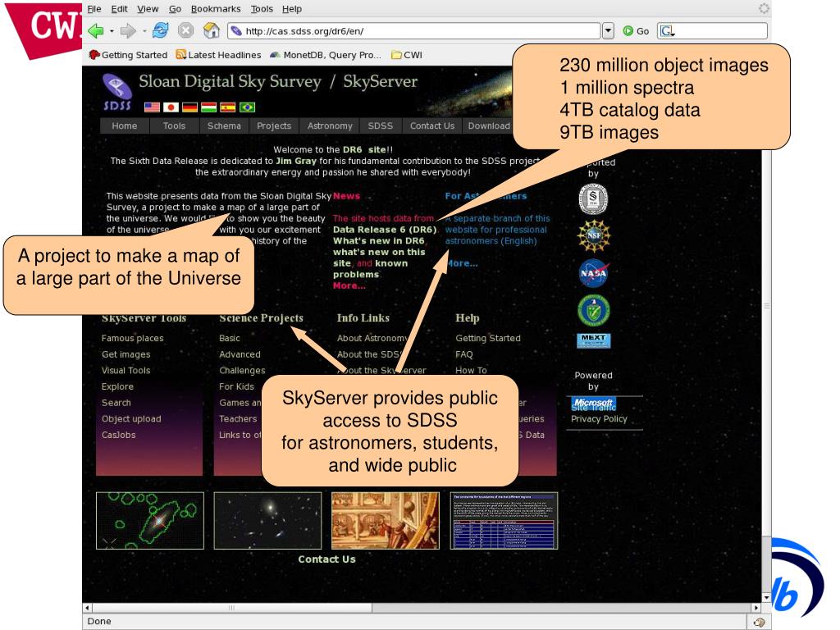Select the Hungarian flag language icon

click(209, 107)
